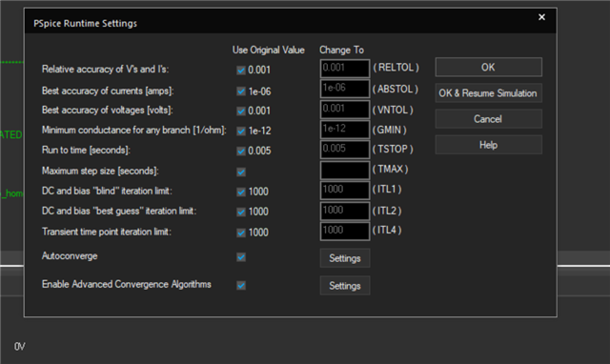Cancel the runtime settings dialog

pyautogui.click(x=488, y=119)
